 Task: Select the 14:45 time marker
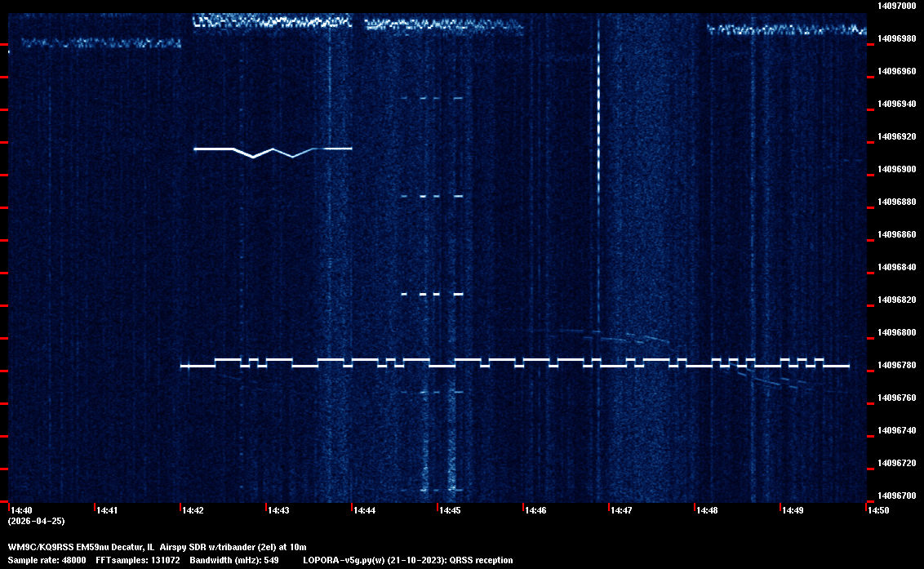click(450, 510)
